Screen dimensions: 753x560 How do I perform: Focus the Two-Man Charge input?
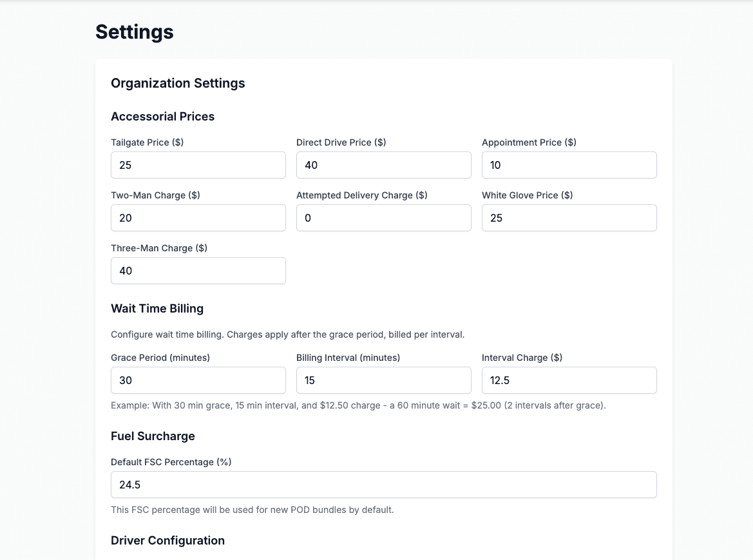click(198, 218)
